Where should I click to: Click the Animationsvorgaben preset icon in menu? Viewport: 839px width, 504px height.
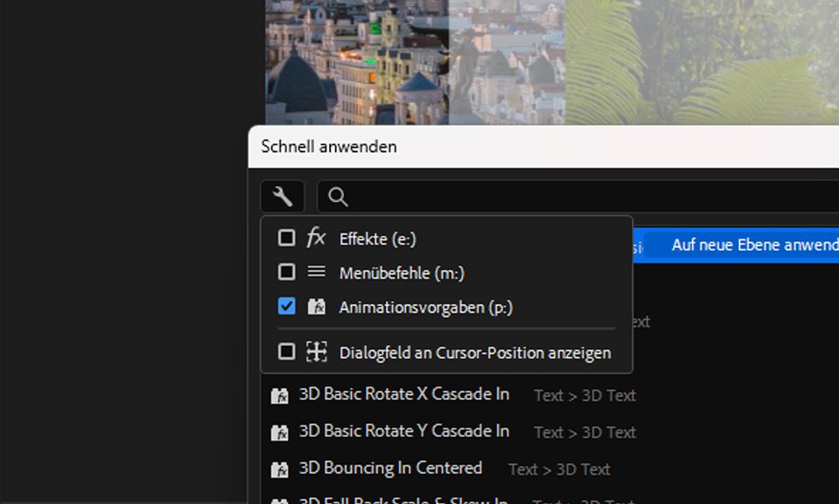coord(316,306)
